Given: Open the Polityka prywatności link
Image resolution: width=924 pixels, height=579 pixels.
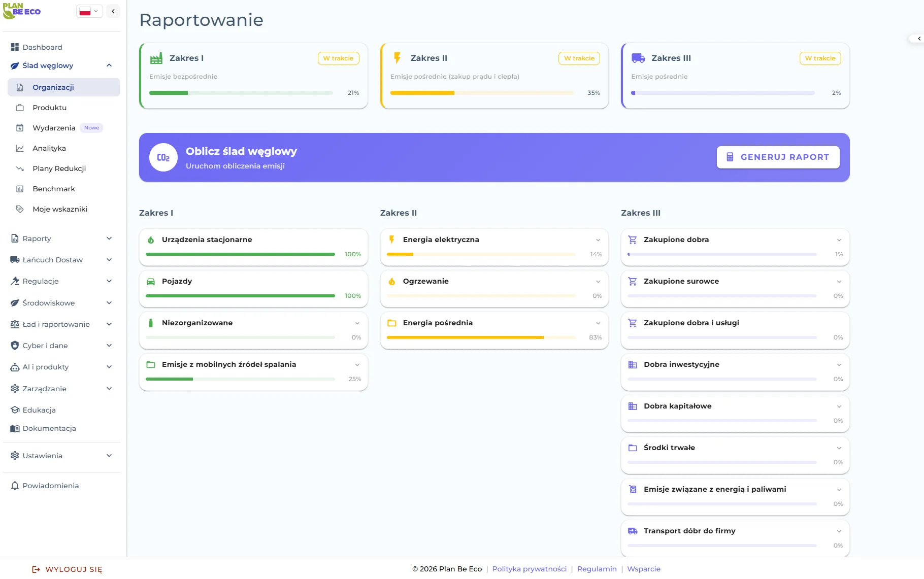Looking at the screenshot, I should click(529, 569).
